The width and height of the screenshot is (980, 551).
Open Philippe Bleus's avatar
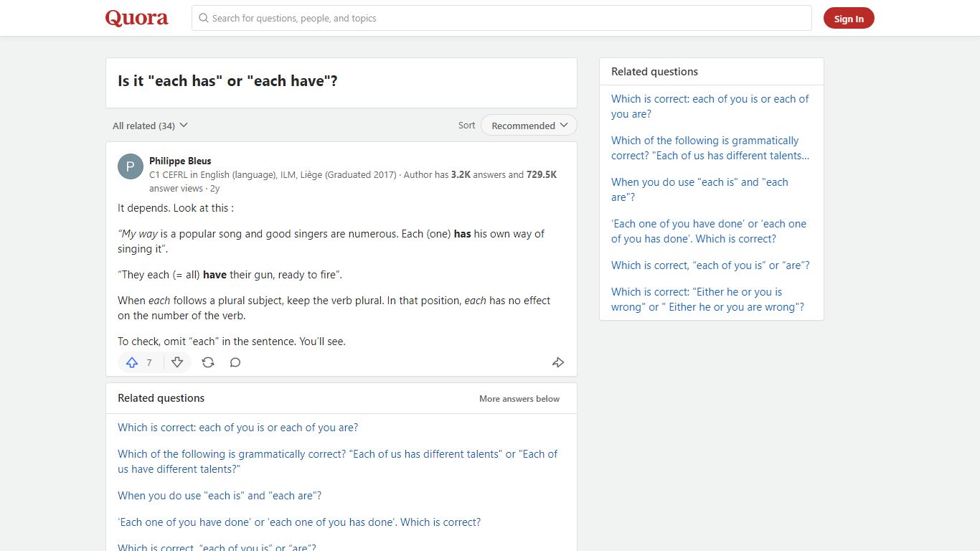pyautogui.click(x=131, y=166)
